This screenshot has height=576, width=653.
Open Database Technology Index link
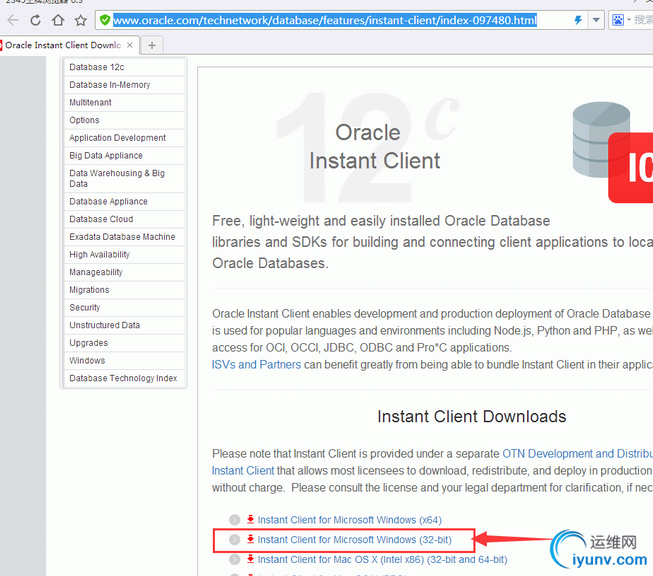click(x=124, y=378)
